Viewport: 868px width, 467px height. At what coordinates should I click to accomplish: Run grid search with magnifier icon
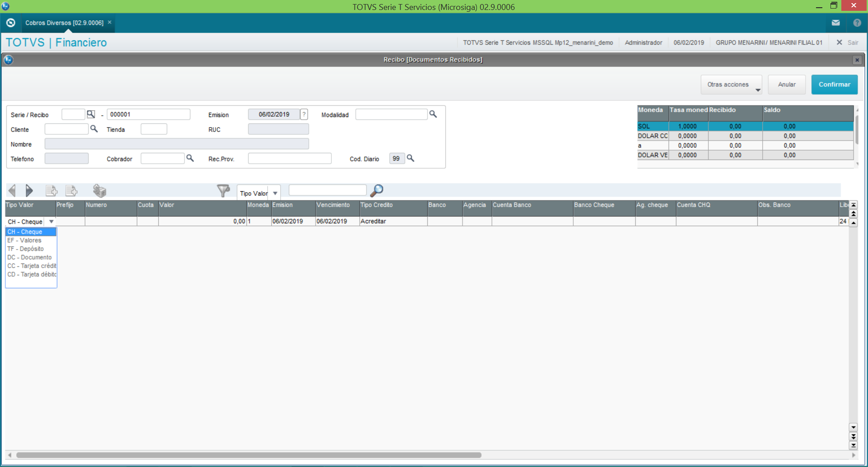coord(377,190)
